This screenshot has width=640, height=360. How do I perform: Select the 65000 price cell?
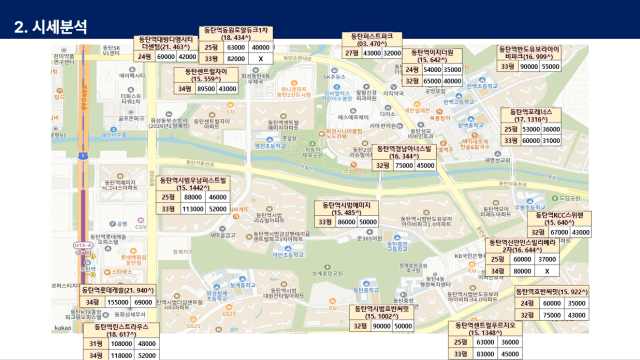pos(432,81)
